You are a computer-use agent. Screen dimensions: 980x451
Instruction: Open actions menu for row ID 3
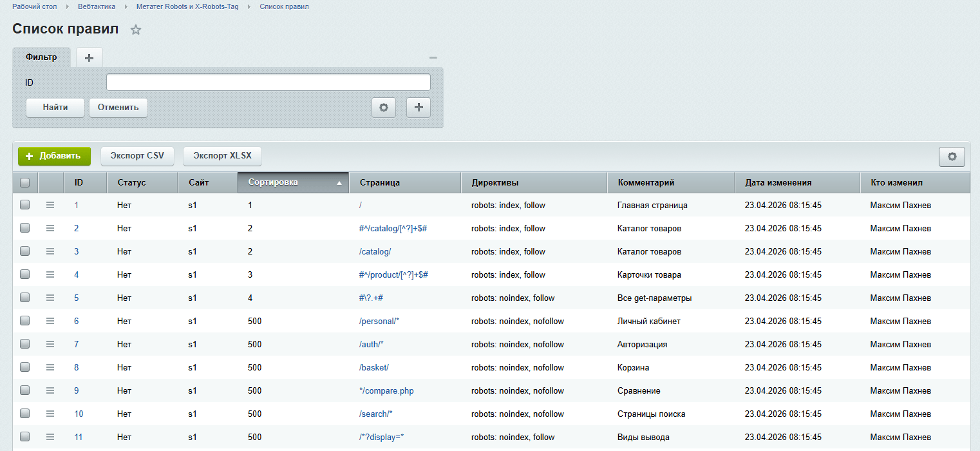click(50, 251)
